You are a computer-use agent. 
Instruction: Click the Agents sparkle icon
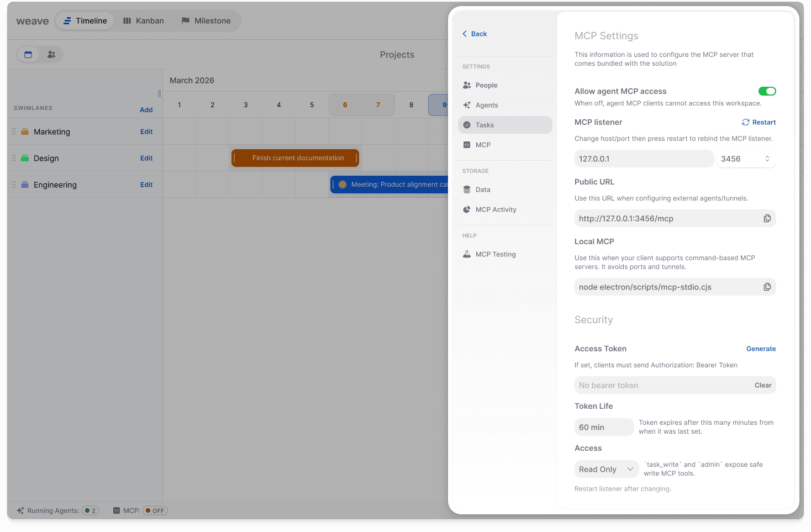tap(467, 105)
